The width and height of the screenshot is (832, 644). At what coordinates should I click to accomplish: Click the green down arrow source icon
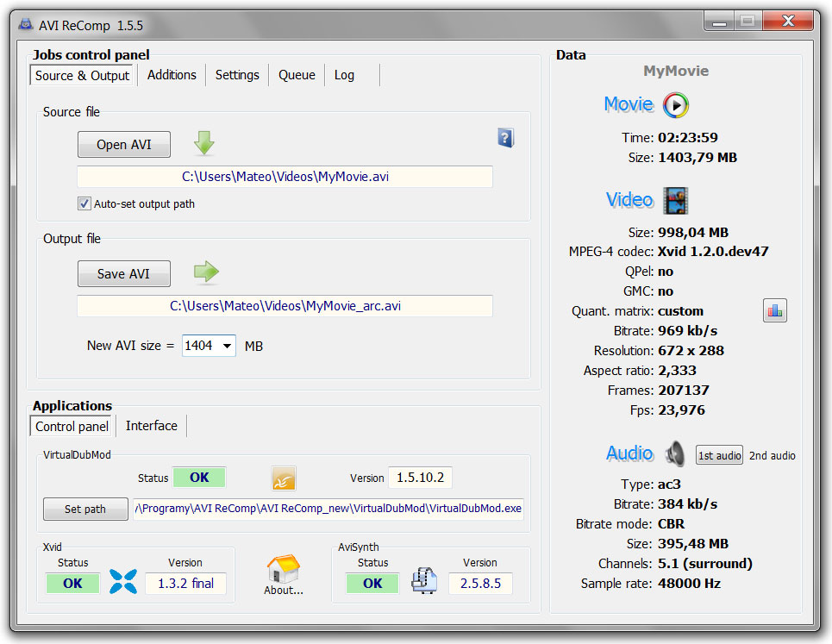(204, 143)
